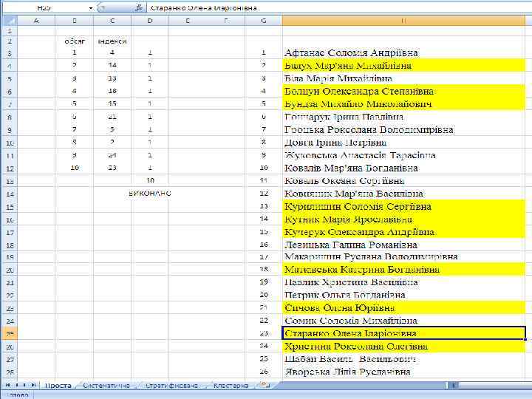This screenshot has width=532, height=399.
Task: Select cell Гончарук Ірина Павлівна
Action: 403,117
